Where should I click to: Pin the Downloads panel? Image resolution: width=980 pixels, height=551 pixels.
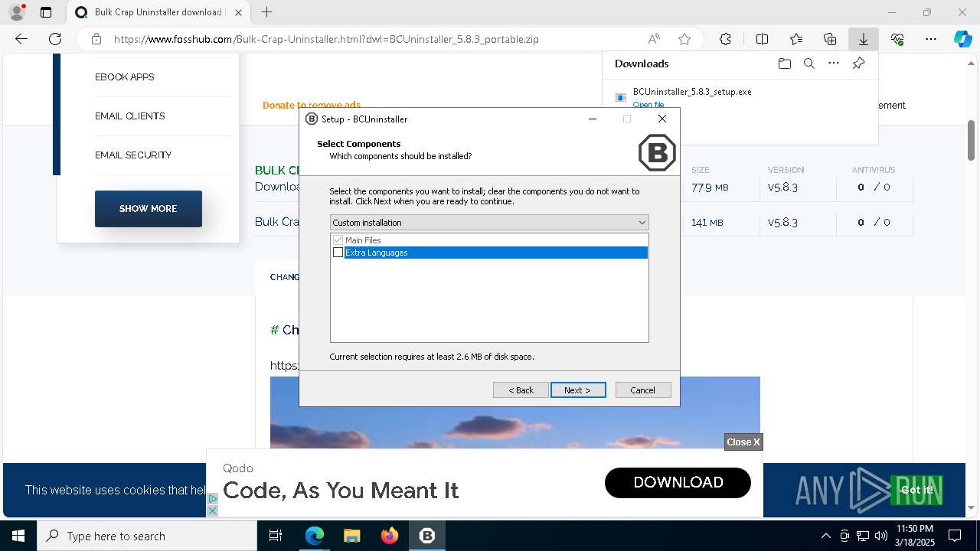[858, 64]
